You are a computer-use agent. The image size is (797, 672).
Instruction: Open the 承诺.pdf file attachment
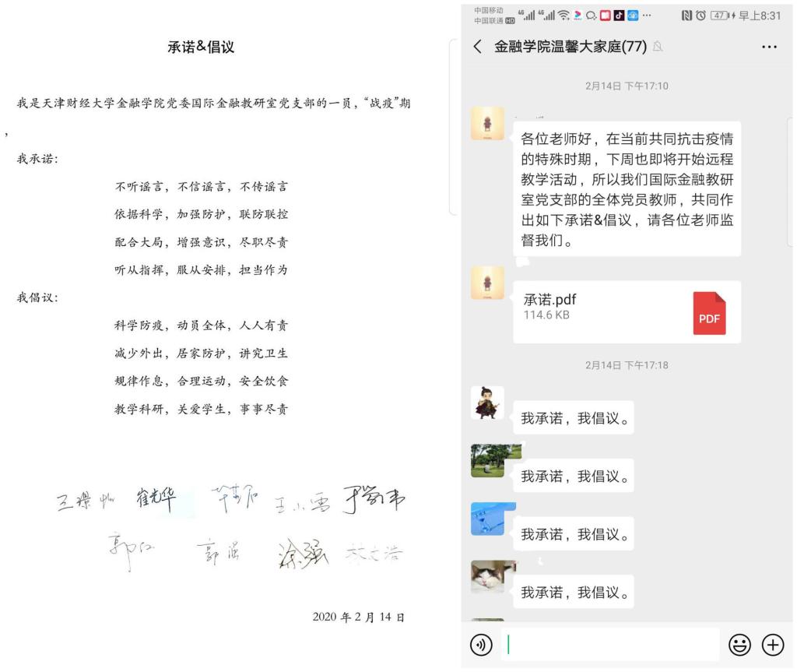tap(627, 311)
